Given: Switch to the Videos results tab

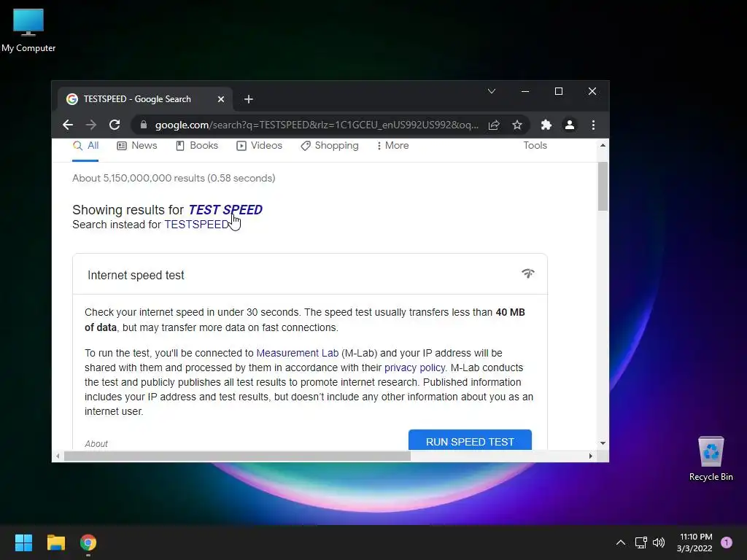Looking at the screenshot, I should pyautogui.click(x=259, y=146).
